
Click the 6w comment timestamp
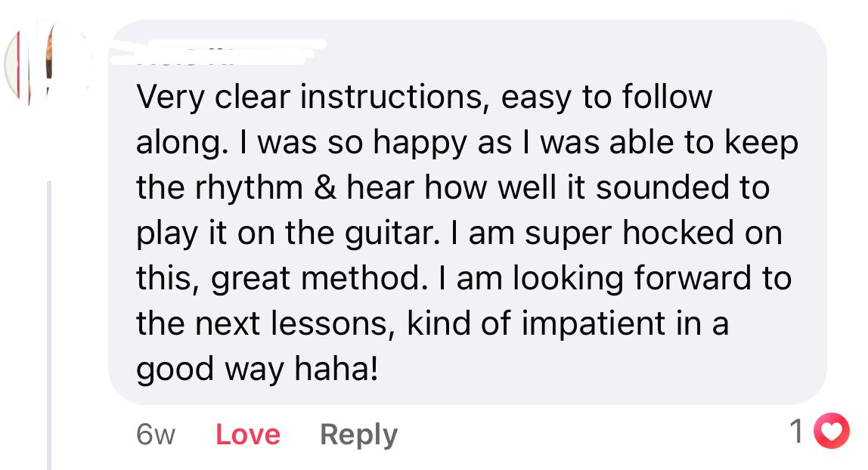(155, 434)
